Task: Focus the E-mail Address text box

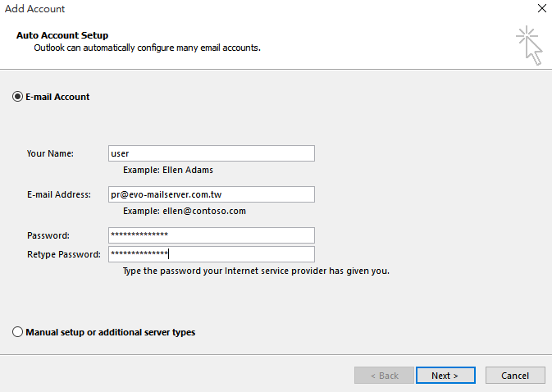Action: coord(212,194)
